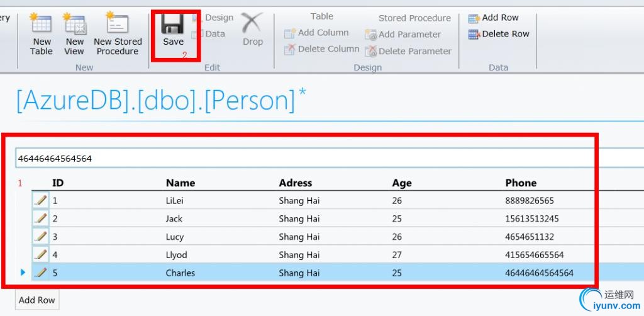Click the Drop table icon
644x316 pixels.
[252, 24]
